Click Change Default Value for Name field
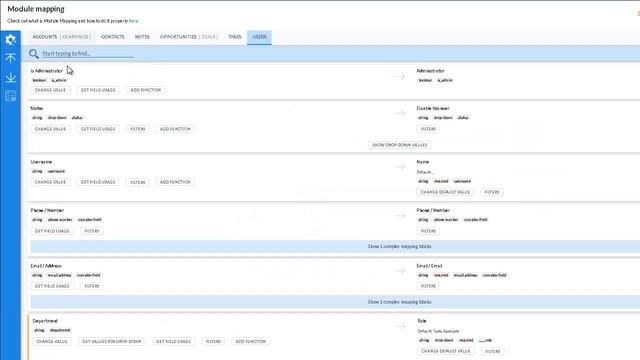 pyautogui.click(x=445, y=192)
